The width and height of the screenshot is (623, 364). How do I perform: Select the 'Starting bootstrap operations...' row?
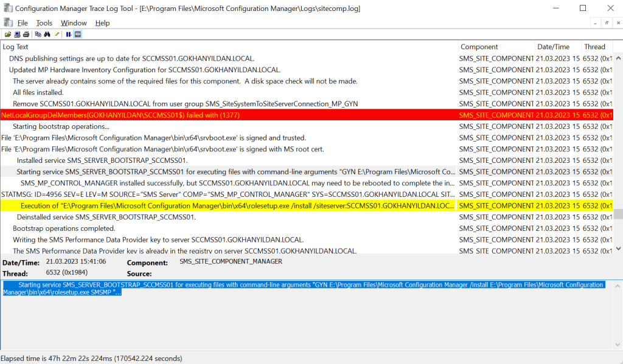click(307, 126)
